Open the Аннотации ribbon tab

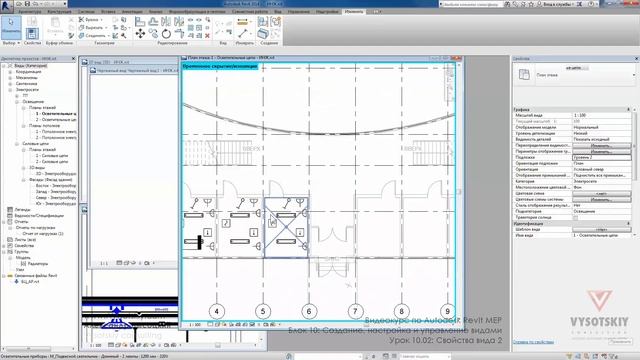[132, 11]
